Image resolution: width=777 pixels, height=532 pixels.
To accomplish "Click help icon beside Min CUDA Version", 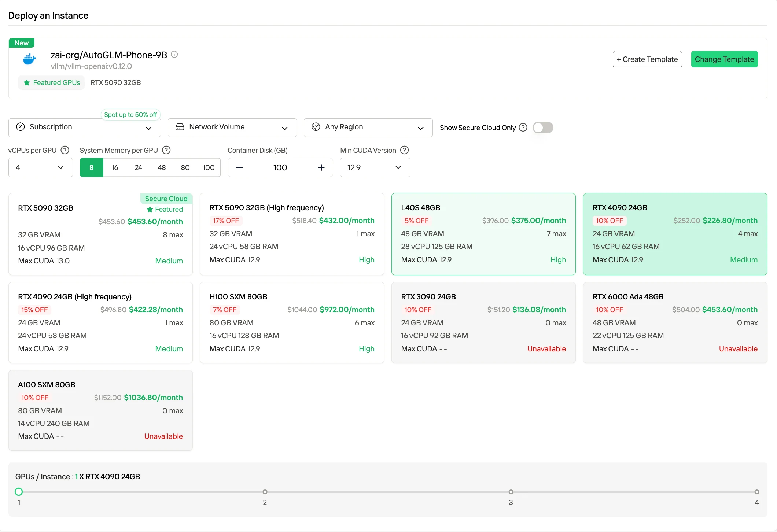I will coord(405,150).
